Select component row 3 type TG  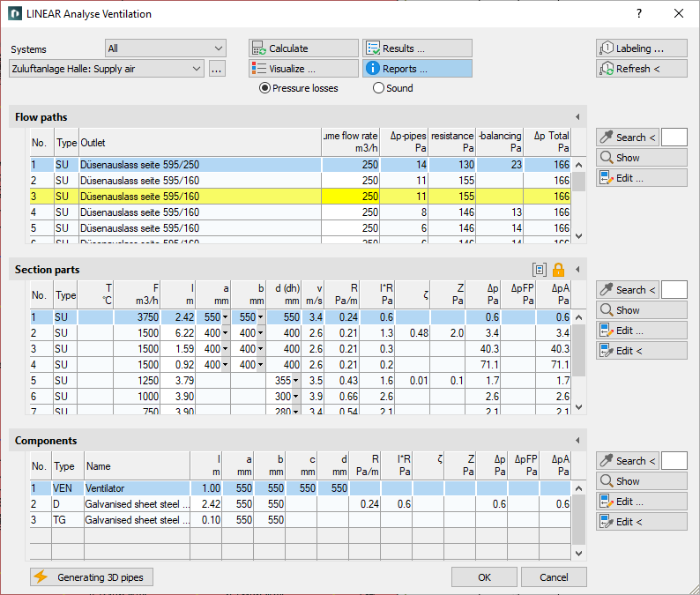click(x=301, y=520)
